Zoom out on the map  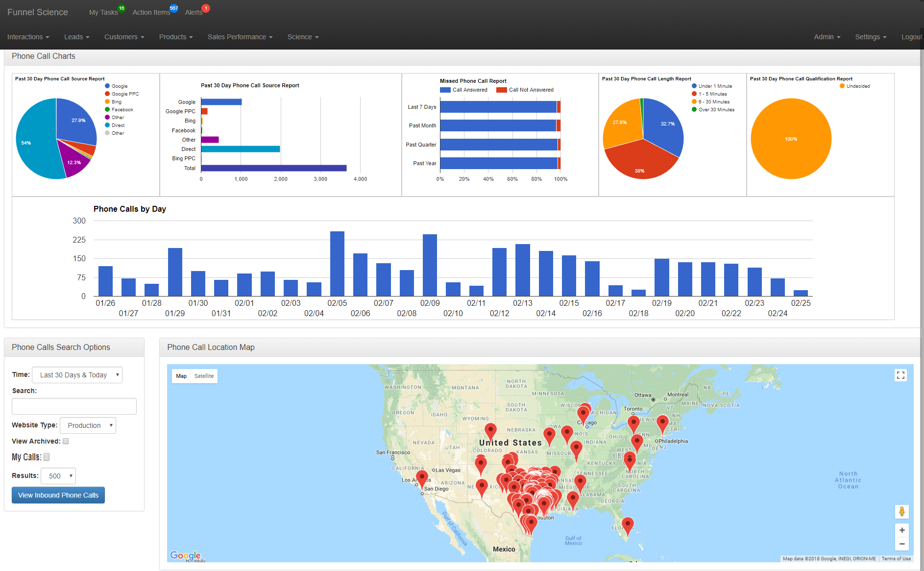(x=902, y=544)
